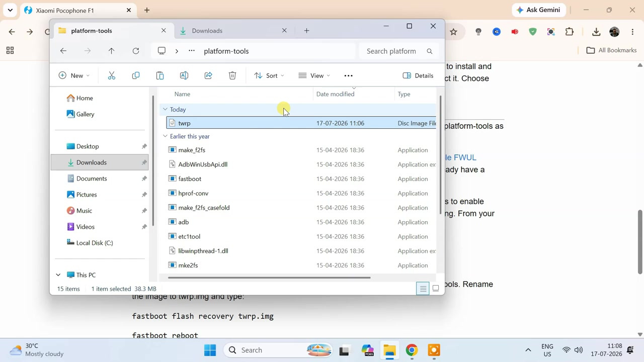Select the adb application file
The image size is (644, 362).
(x=301, y=222)
